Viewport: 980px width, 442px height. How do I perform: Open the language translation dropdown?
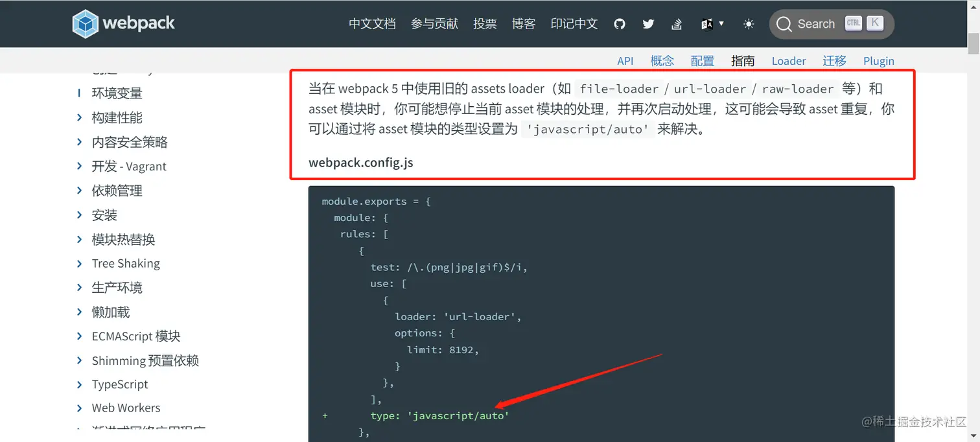pyautogui.click(x=712, y=24)
